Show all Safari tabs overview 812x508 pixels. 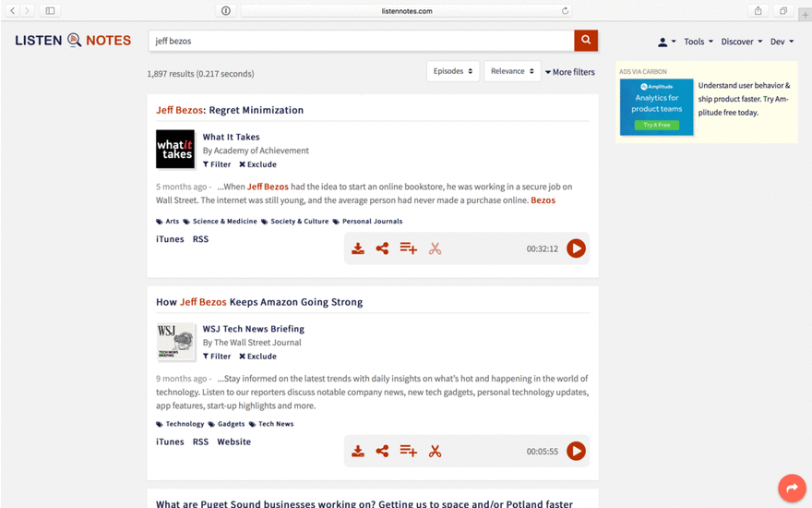pyautogui.click(x=783, y=10)
